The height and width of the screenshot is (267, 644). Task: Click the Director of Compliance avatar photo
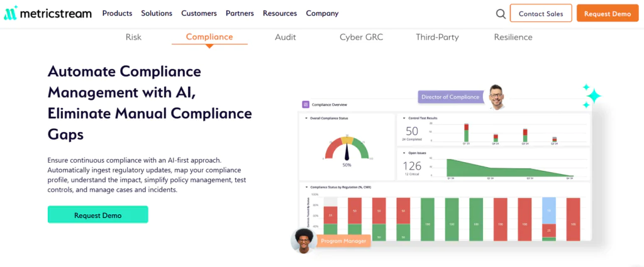(x=496, y=96)
